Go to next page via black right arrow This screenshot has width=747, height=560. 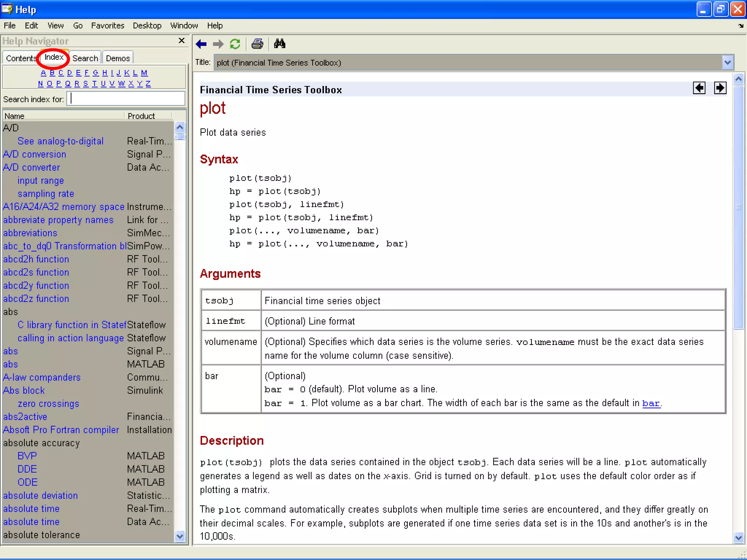click(720, 88)
